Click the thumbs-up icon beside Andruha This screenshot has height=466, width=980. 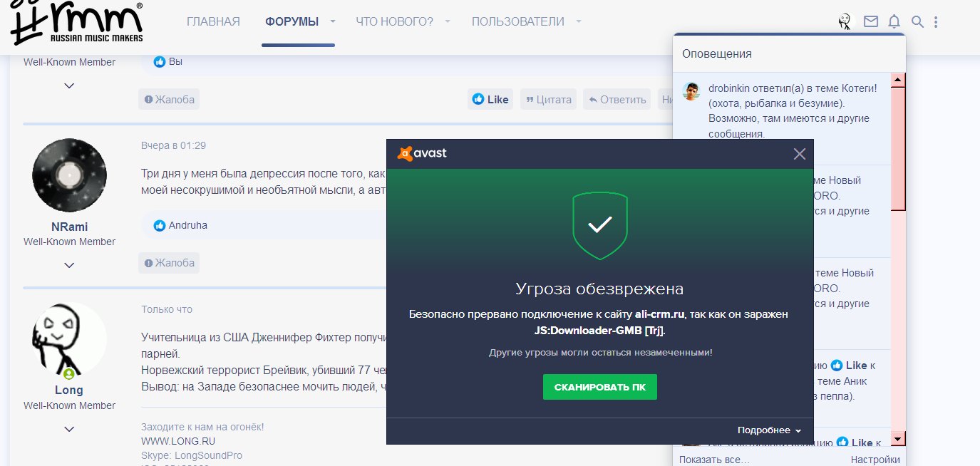160,226
